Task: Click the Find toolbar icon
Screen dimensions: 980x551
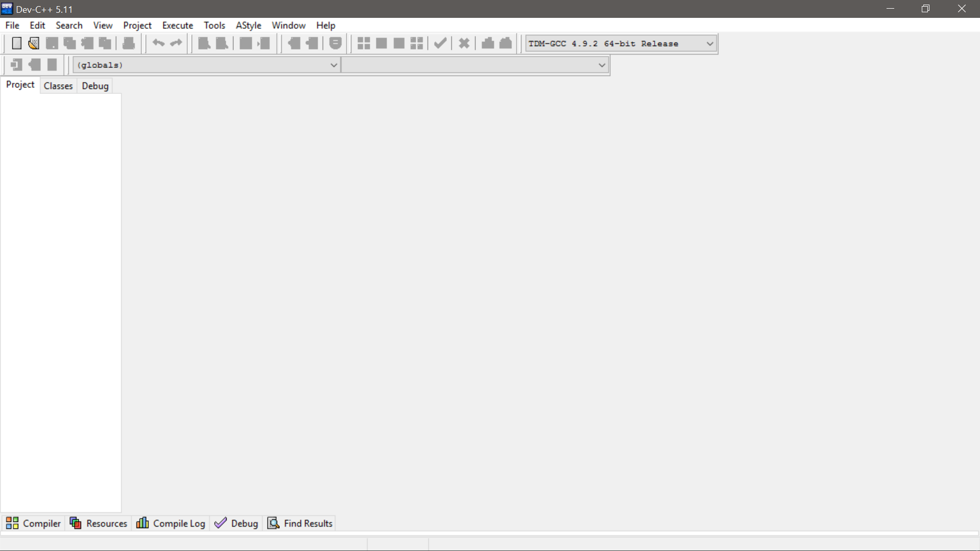Action: pyautogui.click(x=204, y=43)
